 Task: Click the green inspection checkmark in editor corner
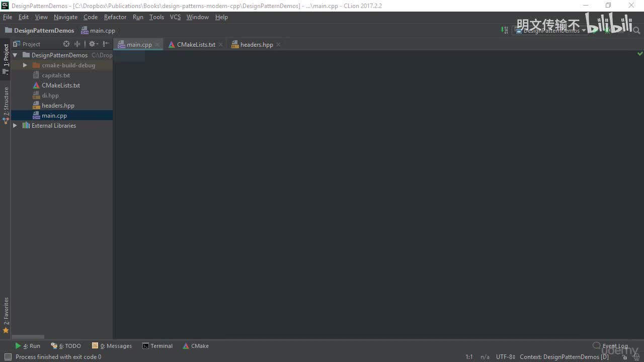tap(640, 53)
